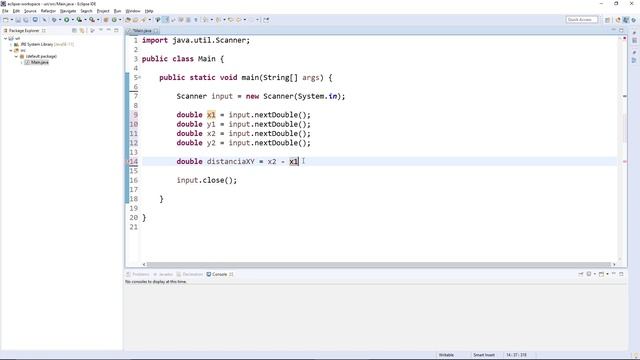Switch to the Java perspective icon
The height and width of the screenshot is (360, 640).
point(626,20)
